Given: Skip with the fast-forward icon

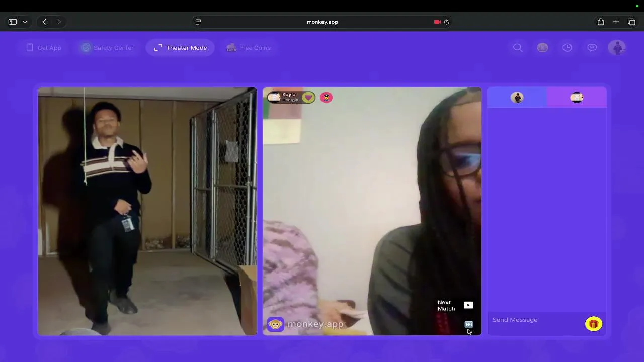Looking at the screenshot, I should tap(468, 324).
